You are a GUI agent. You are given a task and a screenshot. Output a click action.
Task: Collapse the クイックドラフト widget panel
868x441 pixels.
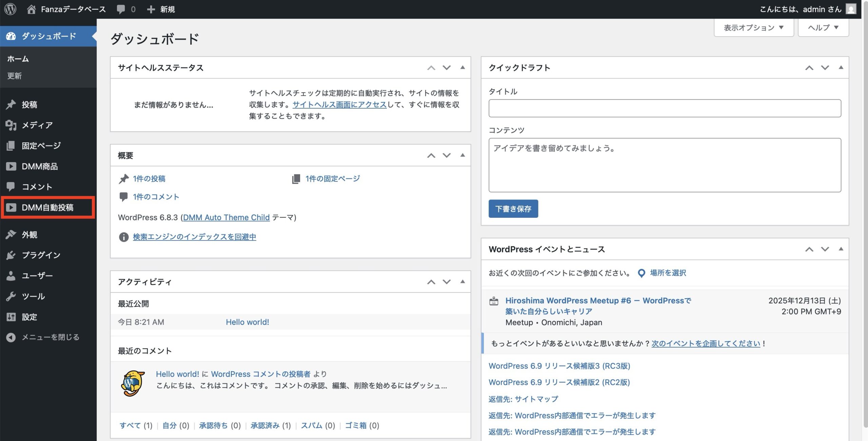point(840,68)
